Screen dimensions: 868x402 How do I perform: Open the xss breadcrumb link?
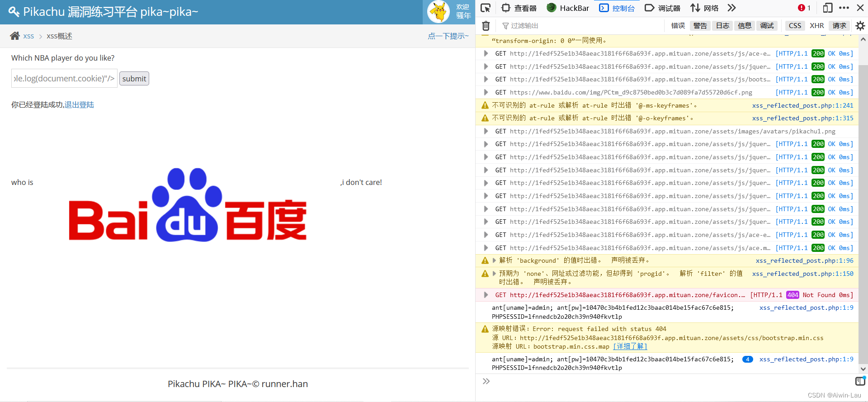(28, 36)
